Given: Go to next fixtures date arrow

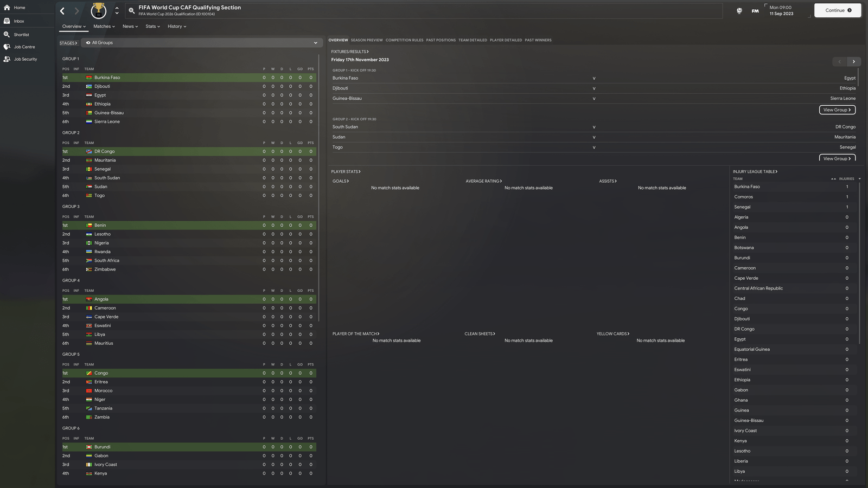Looking at the screenshot, I should (x=853, y=62).
